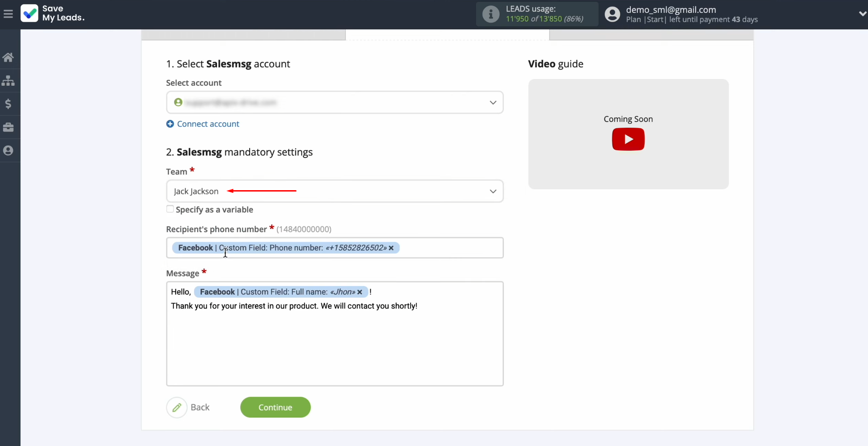Click into the Recipient's phone number field
868x446 pixels.
click(335, 248)
